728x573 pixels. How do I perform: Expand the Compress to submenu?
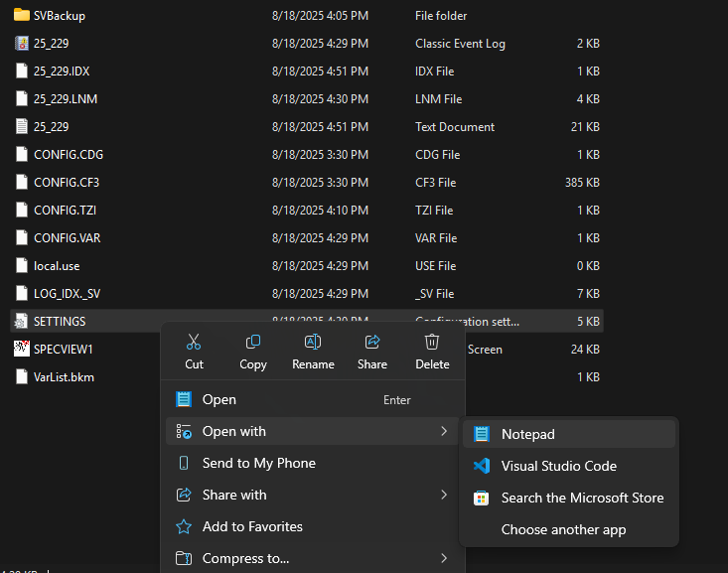[443, 558]
